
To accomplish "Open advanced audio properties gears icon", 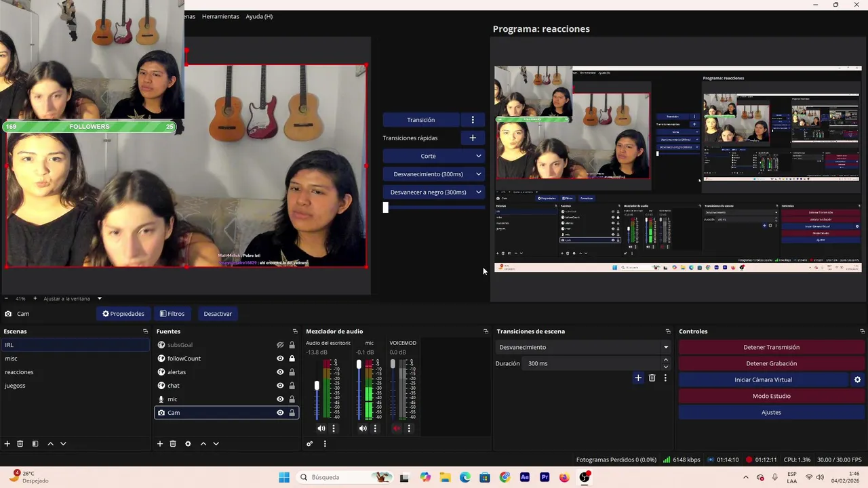I will click(310, 444).
